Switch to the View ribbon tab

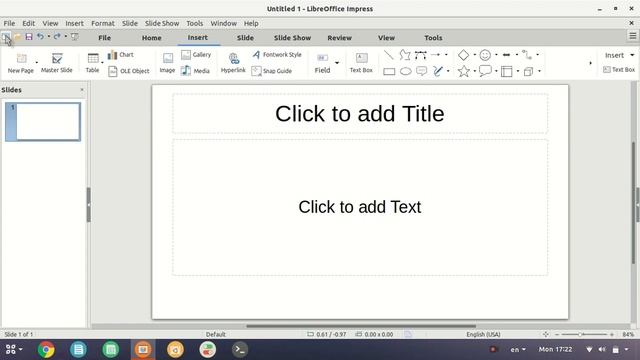[x=386, y=38]
